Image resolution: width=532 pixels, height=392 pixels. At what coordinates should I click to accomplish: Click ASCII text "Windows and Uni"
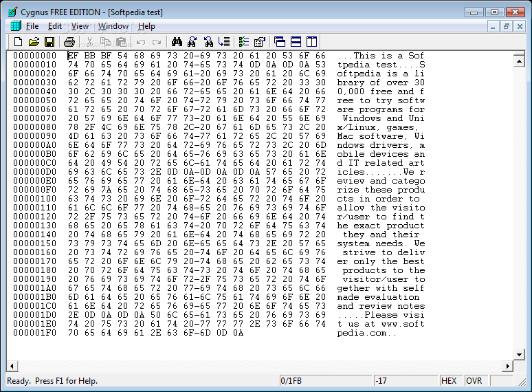[x=384, y=118]
